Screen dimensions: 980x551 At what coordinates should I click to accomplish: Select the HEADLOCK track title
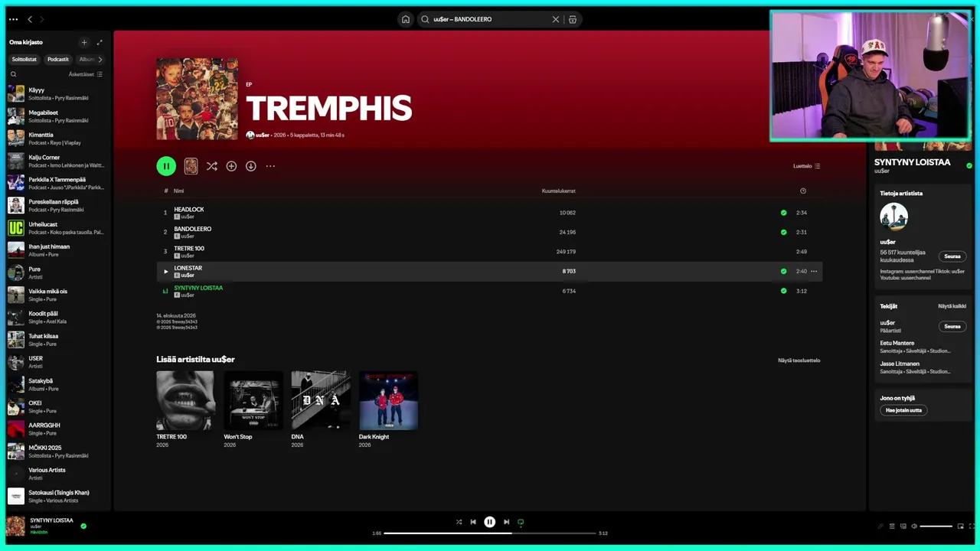click(188, 209)
